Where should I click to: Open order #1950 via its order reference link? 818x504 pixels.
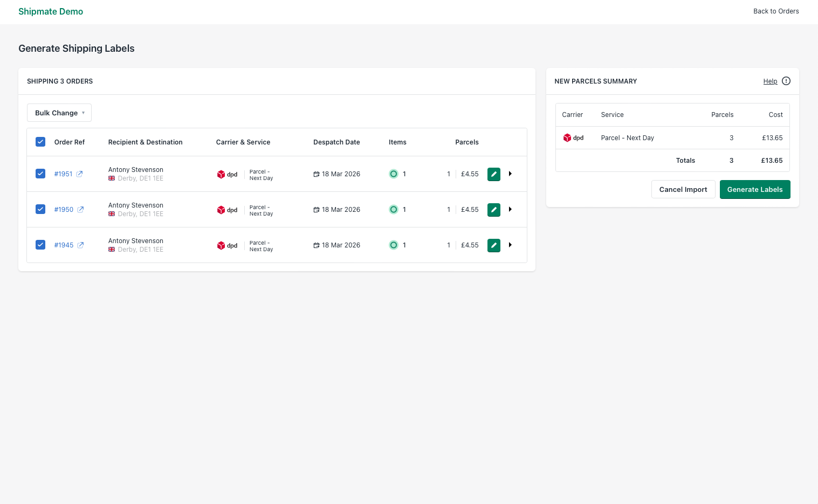tap(64, 209)
